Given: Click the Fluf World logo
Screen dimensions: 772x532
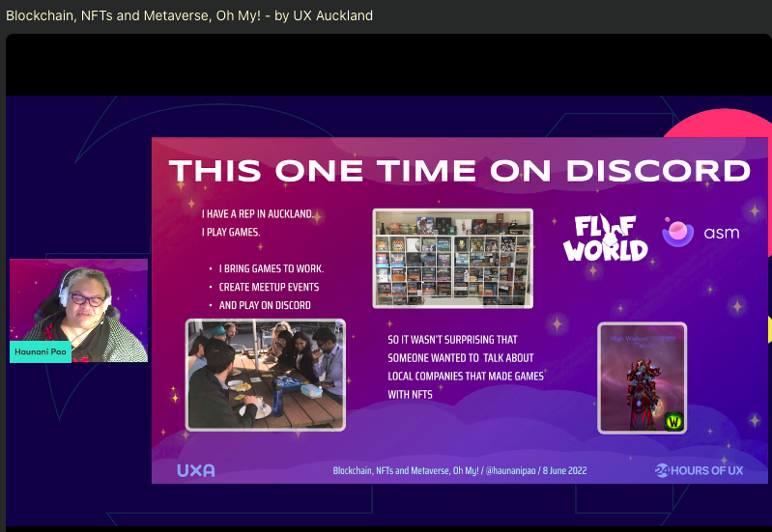Looking at the screenshot, I should tap(605, 238).
